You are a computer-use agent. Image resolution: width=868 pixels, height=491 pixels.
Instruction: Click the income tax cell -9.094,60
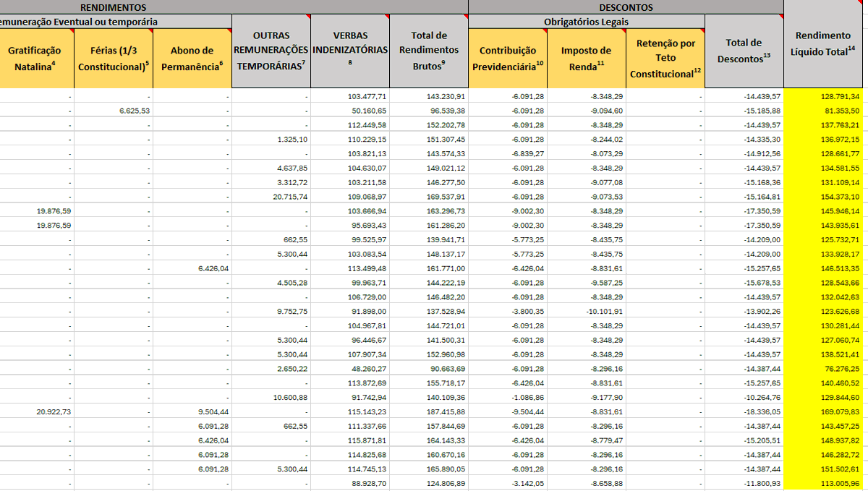point(586,111)
